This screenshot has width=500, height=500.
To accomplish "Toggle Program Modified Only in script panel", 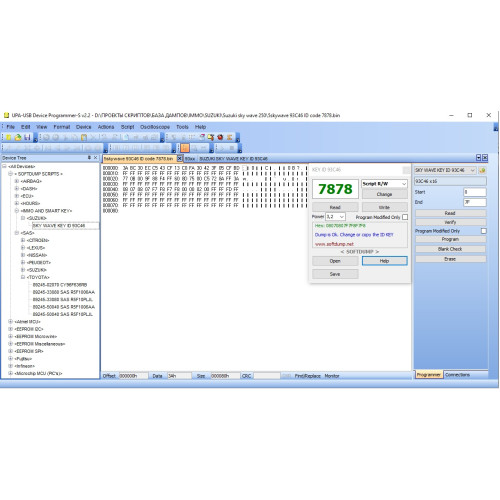I will (x=405, y=217).
